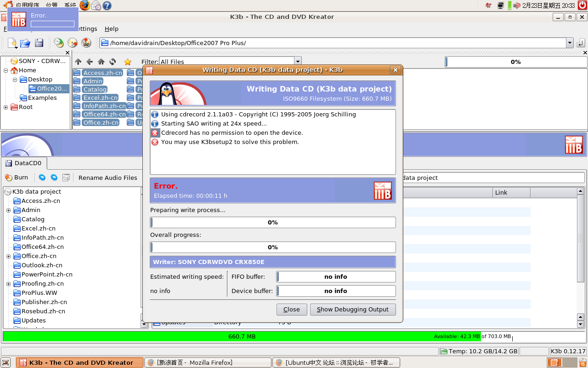
Task: Click Access.zh-cn folder in file browser
Action: (98, 73)
